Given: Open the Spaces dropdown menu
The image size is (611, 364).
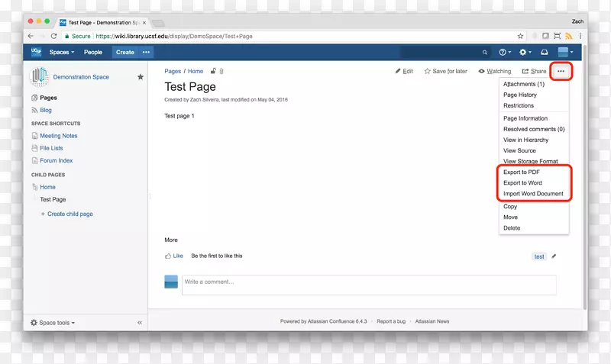Looking at the screenshot, I should (x=62, y=52).
